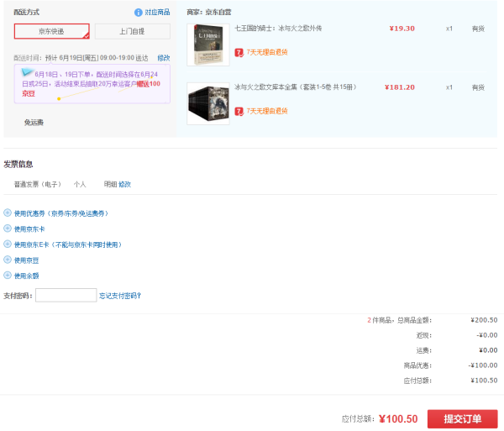504x431 pixels.
Task: Click the 发票信息 section heading
Action: pyautogui.click(x=18, y=164)
